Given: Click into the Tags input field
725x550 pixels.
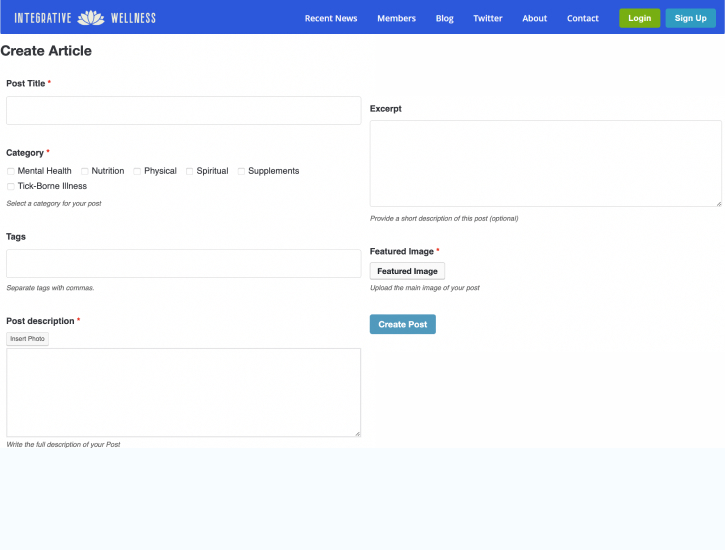Looking at the screenshot, I should [x=184, y=263].
